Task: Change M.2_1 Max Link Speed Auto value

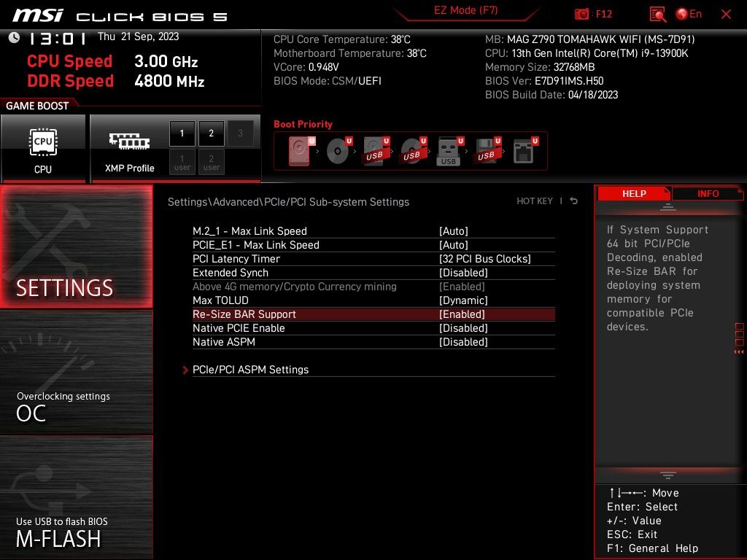Action: click(x=454, y=231)
